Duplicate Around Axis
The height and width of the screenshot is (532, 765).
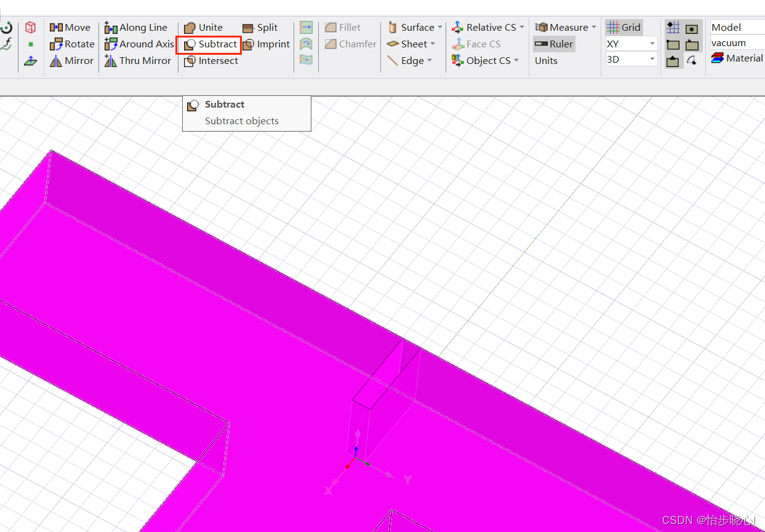point(140,44)
